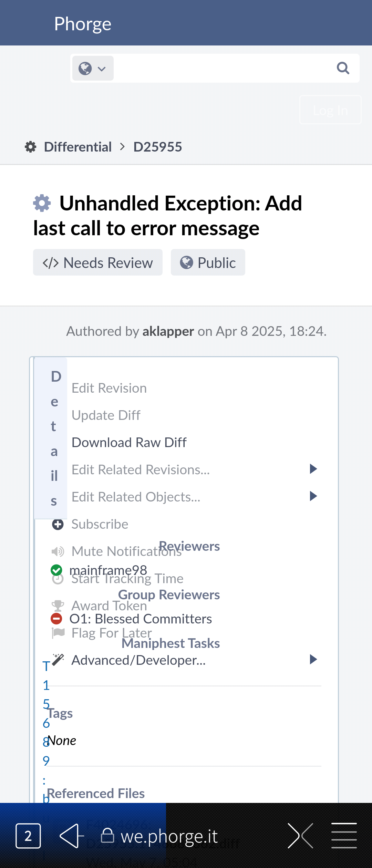Select Download Raw Diff
This screenshot has height=868, width=372.
(x=129, y=442)
